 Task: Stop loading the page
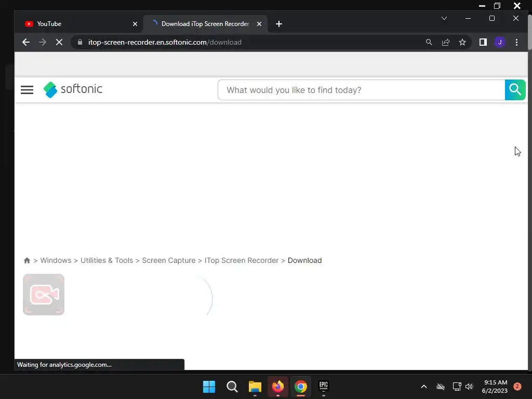pos(59,42)
